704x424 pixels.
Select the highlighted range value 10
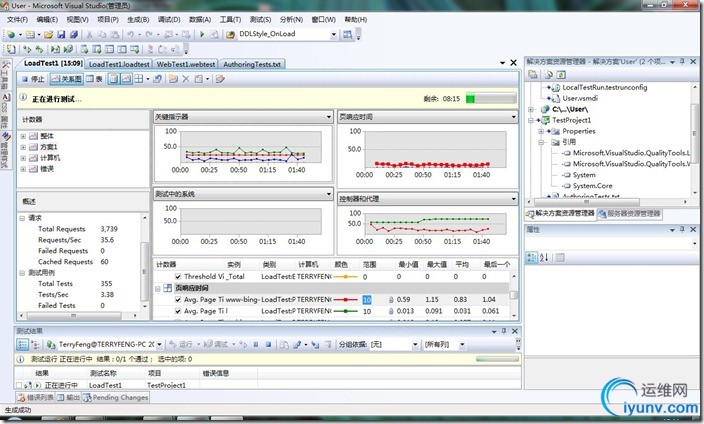tap(367, 300)
